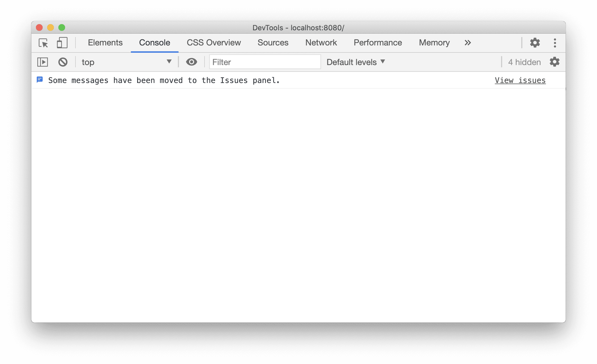Open the CSS Overview panel
This screenshot has height=364, width=597.
click(213, 42)
